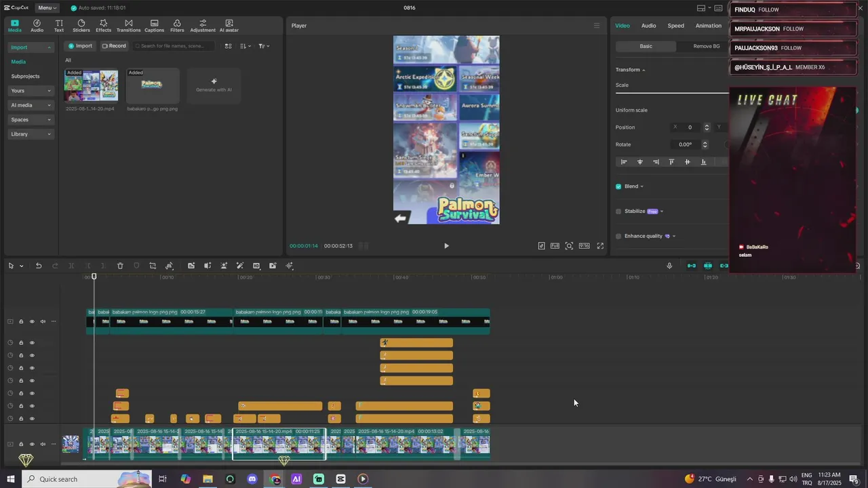Open the AI avatar tab

point(229,26)
